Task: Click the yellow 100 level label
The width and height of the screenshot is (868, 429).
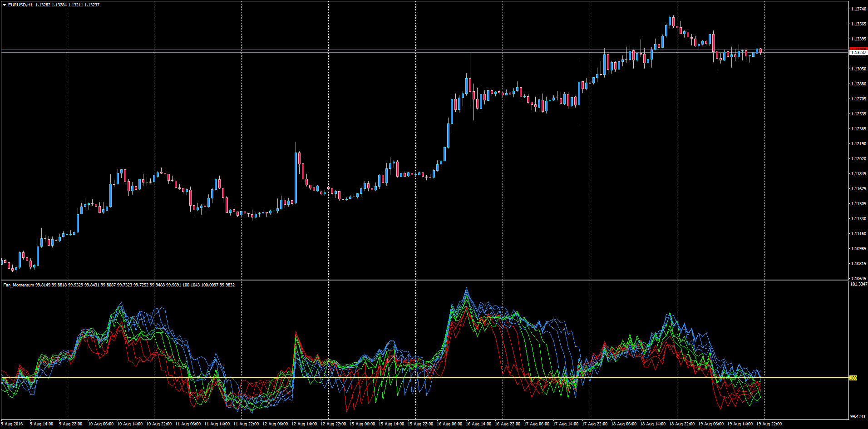Action: coord(853,378)
